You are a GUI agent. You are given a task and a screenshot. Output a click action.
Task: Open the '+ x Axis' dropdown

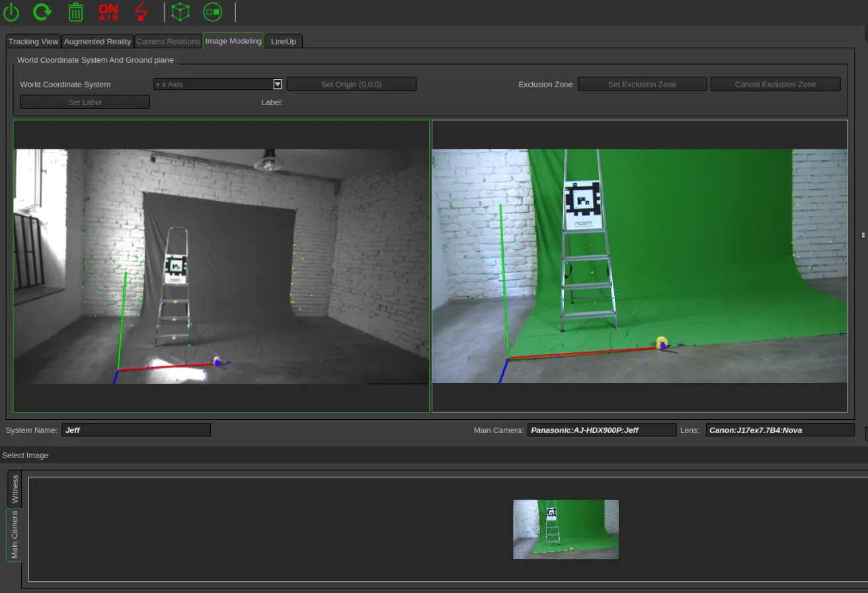click(218, 85)
